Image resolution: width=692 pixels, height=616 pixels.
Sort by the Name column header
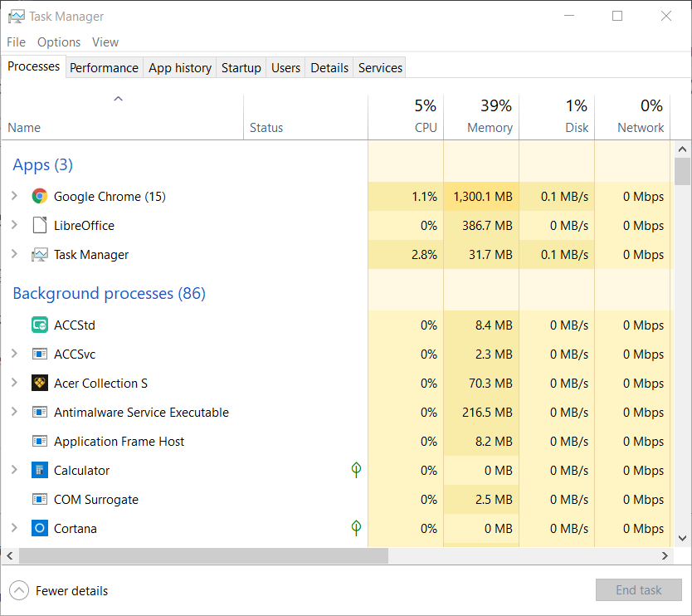point(122,117)
